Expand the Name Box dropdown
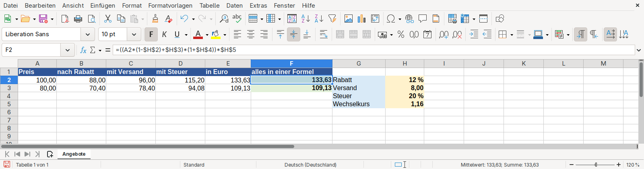Image resolution: width=644 pixels, height=169 pixels. pos(67,50)
